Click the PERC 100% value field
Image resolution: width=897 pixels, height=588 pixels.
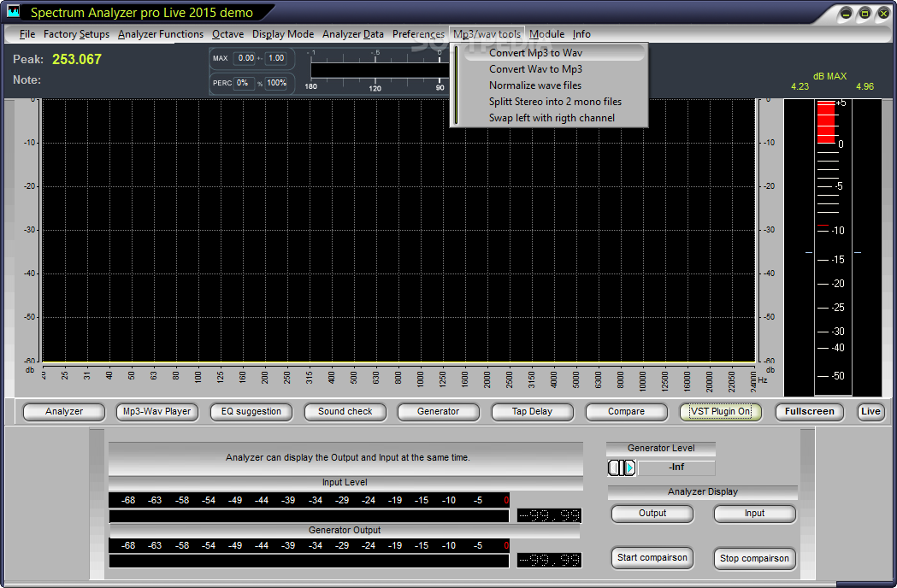click(276, 83)
